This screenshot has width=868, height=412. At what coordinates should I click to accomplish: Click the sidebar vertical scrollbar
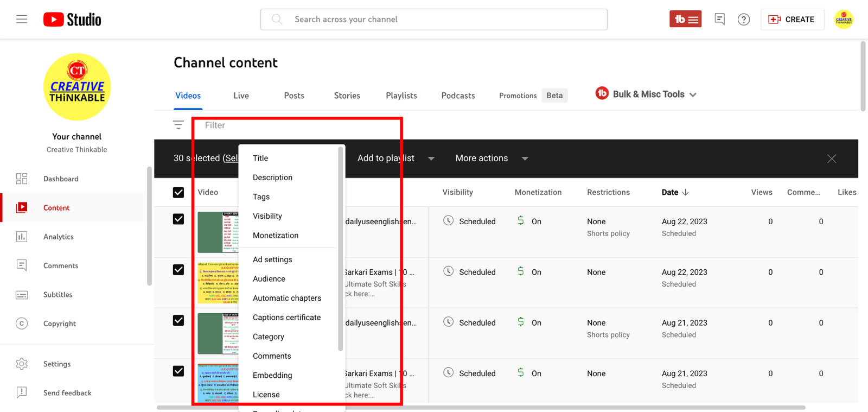click(149, 226)
